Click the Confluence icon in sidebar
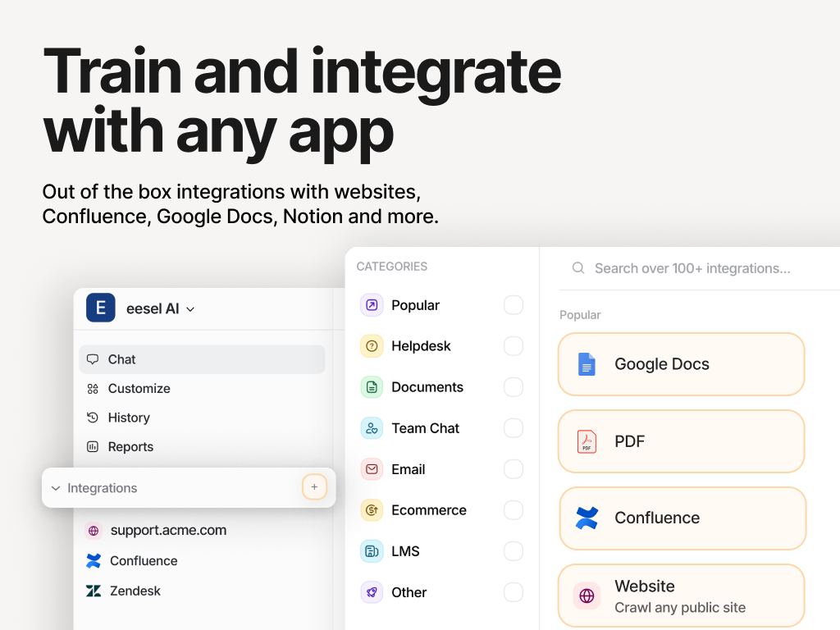840x630 pixels. 94,561
